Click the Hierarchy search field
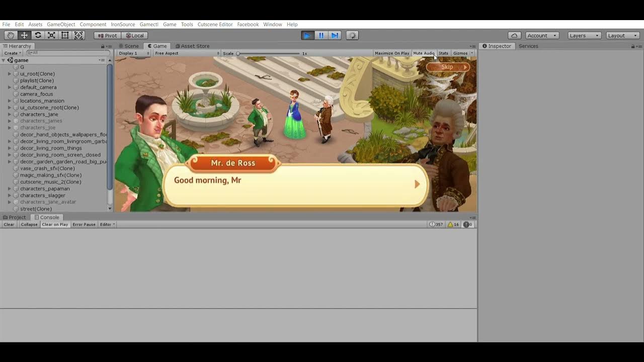 point(68,53)
